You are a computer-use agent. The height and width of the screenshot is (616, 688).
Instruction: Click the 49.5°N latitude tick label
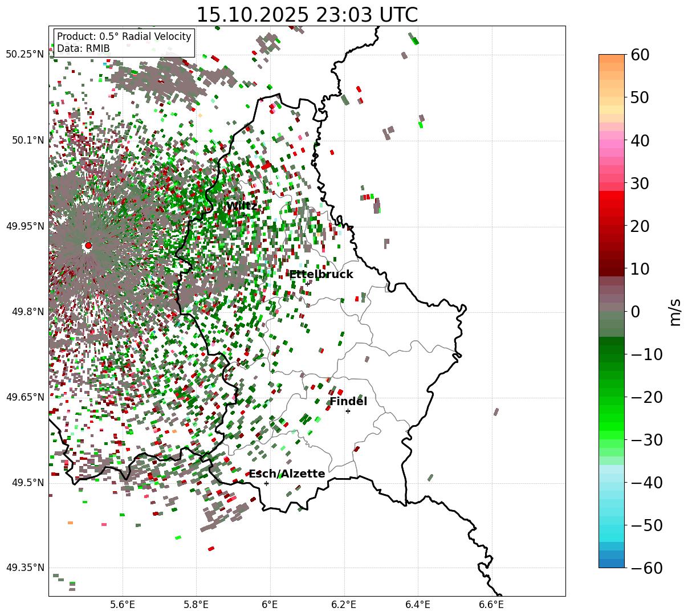[x=27, y=483]
